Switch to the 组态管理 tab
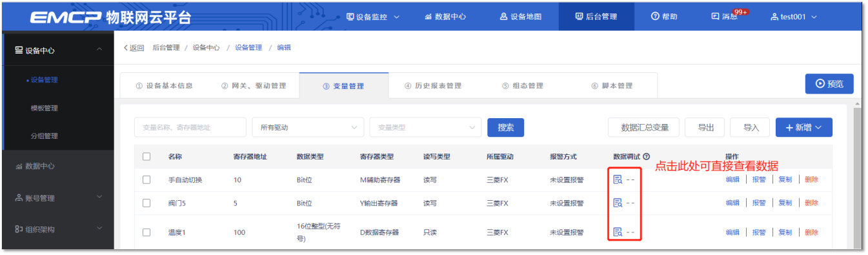This screenshot has width=868, height=255. (522, 85)
